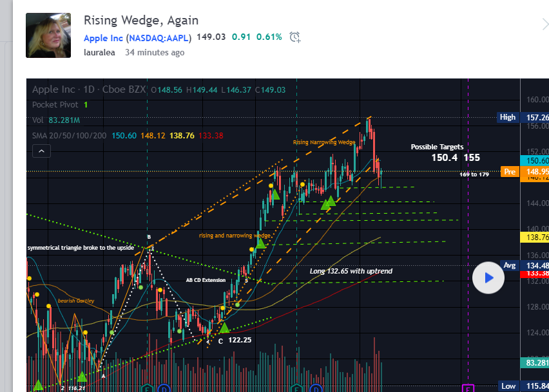The image size is (549, 392).
Task: Click the 128.00 price axis tick
Action: coord(537,306)
